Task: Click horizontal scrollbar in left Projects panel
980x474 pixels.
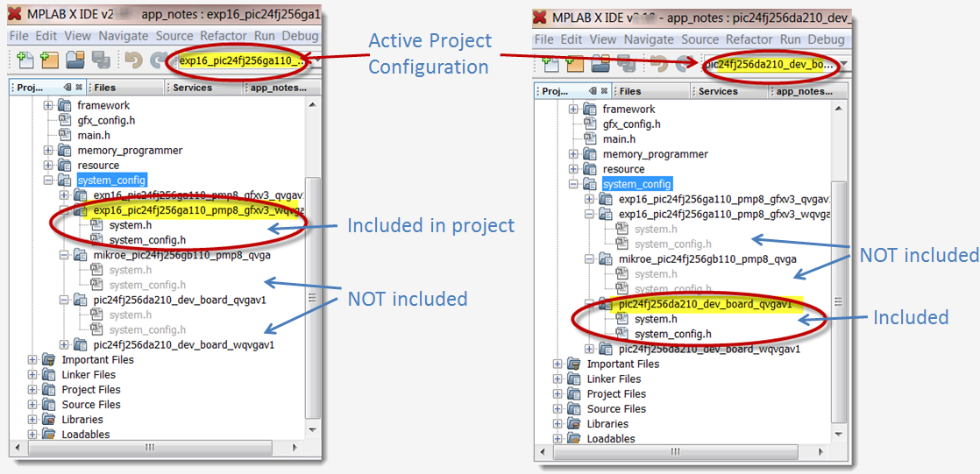Action: click(149, 447)
